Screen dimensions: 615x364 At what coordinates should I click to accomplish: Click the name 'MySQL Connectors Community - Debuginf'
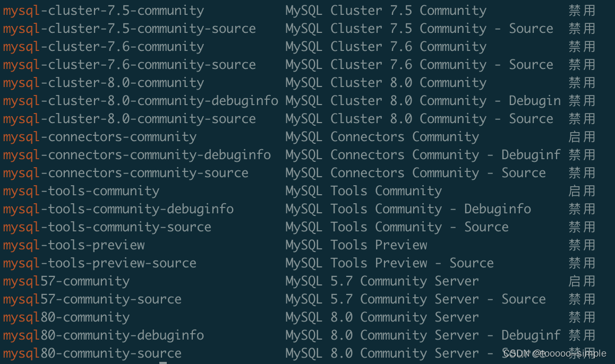(423, 155)
